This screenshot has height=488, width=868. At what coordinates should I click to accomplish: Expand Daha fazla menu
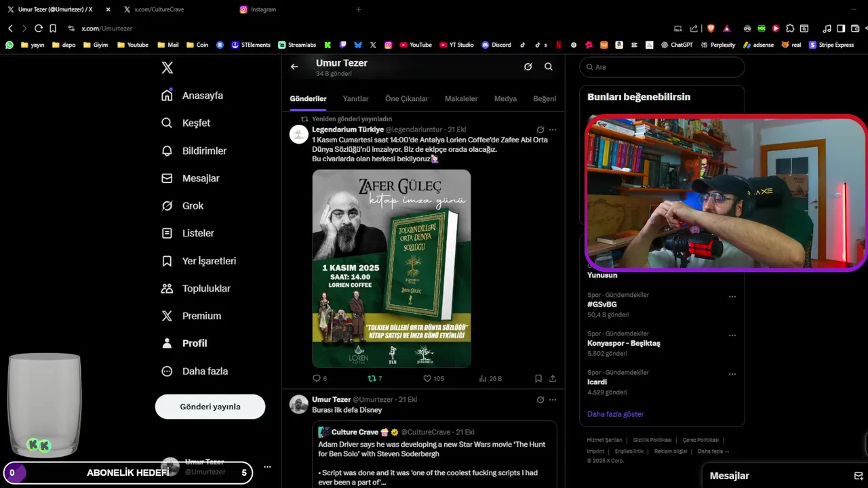tap(194, 371)
